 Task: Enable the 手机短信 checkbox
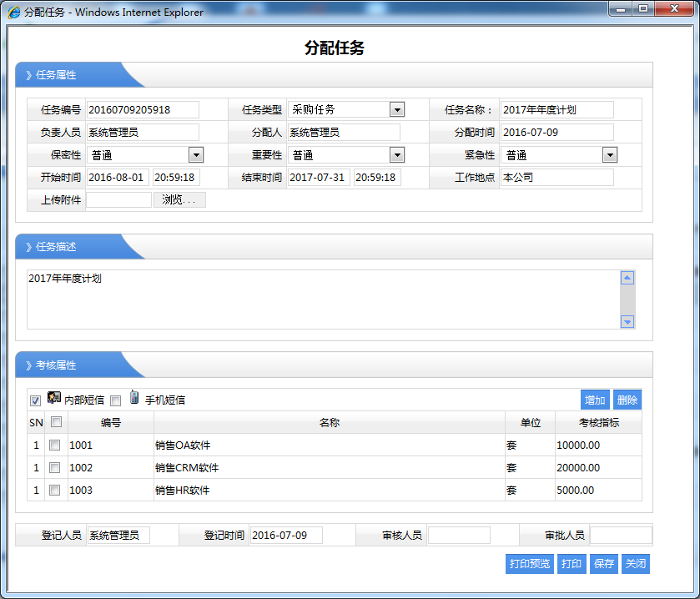click(116, 400)
